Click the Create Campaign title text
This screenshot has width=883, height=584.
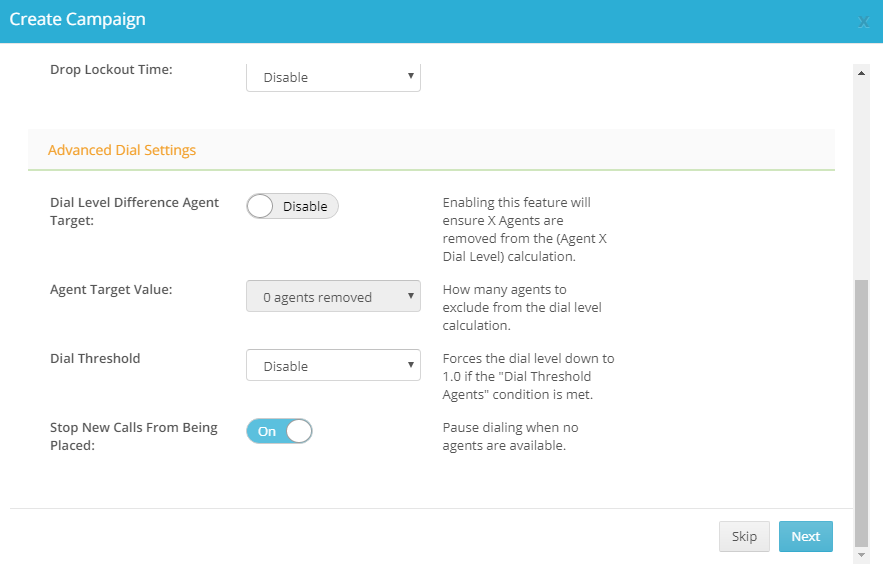[78, 19]
